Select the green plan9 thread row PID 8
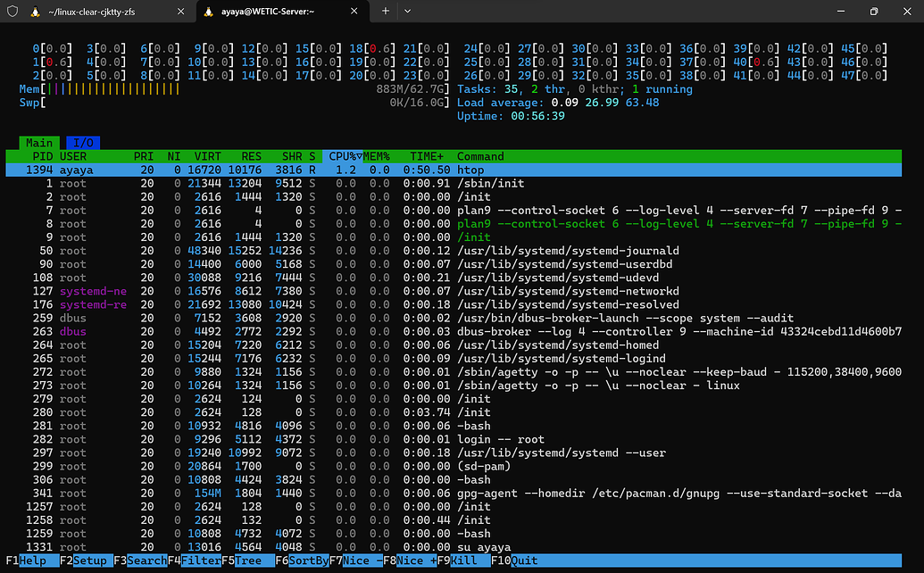Screen dimensions: 924x573 click(454, 224)
